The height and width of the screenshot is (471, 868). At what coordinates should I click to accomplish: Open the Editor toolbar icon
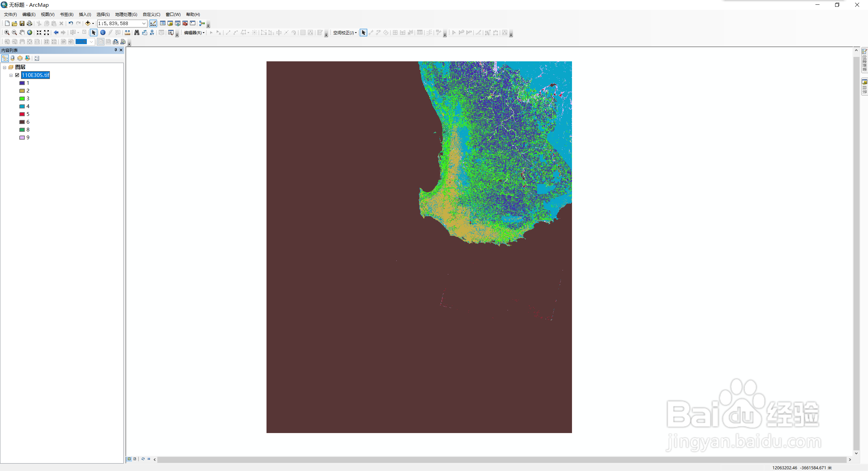153,23
